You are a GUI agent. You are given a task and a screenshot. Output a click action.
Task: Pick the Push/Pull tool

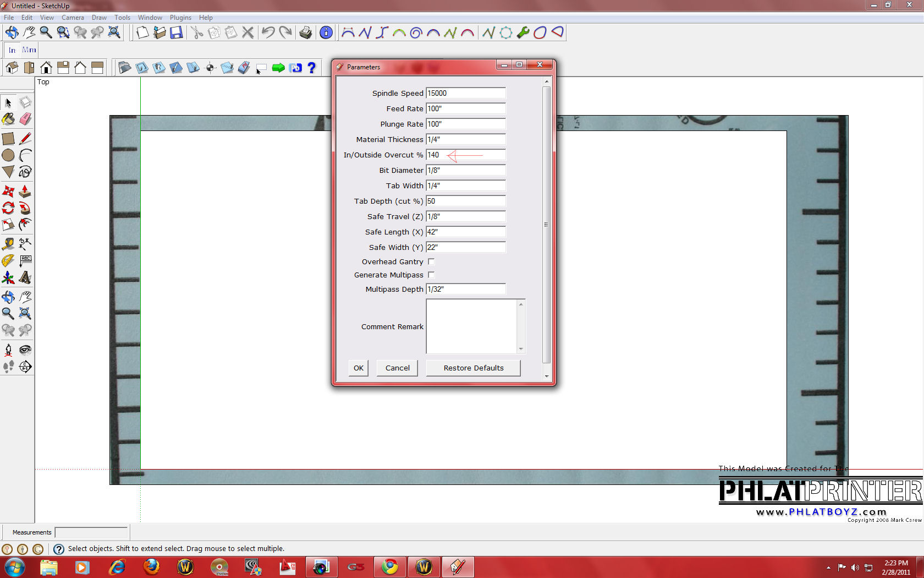(25, 192)
